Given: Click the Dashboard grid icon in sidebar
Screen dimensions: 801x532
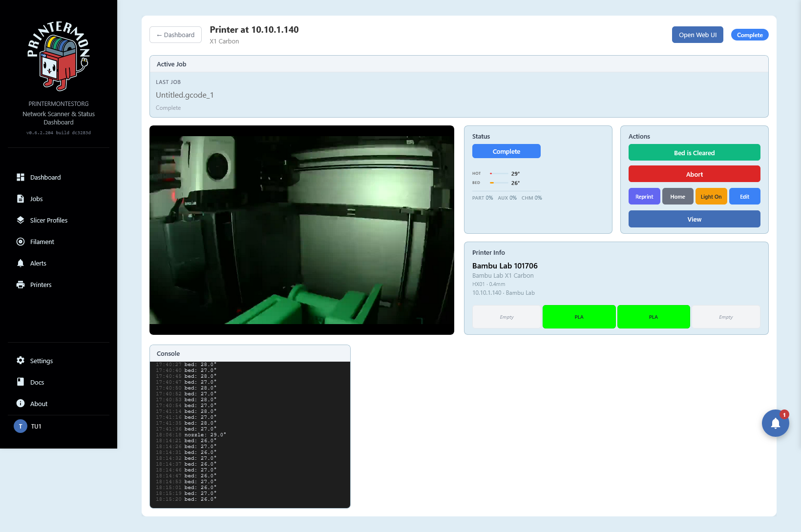Looking at the screenshot, I should coord(21,177).
